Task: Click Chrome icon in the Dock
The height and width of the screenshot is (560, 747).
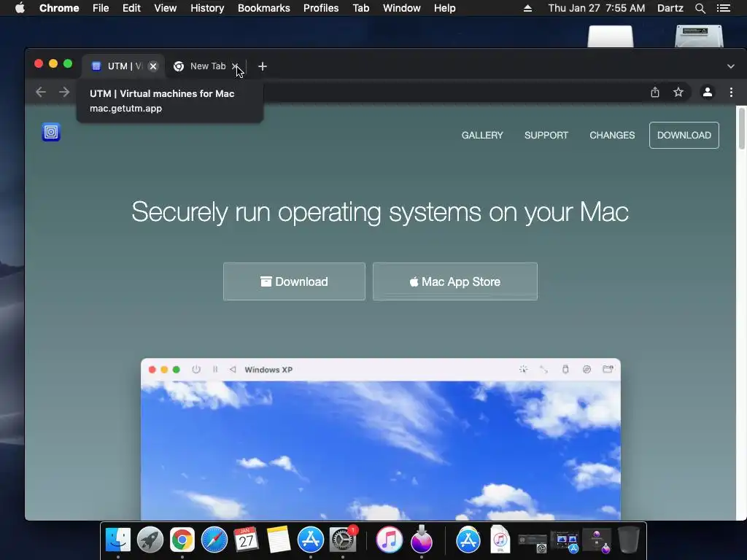Action: (x=182, y=540)
